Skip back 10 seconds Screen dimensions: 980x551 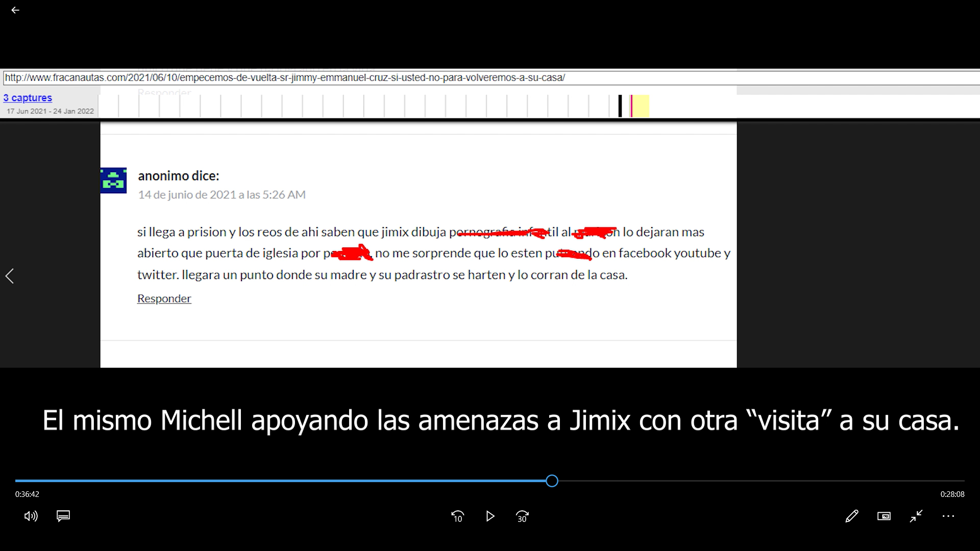click(x=458, y=516)
